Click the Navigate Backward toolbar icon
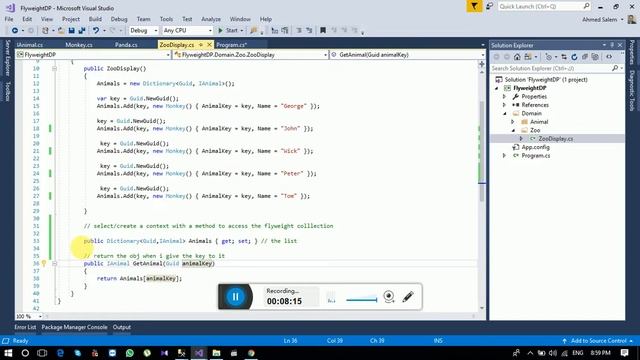The height and width of the screenshot is (360, 640). (x=15, y=31)
